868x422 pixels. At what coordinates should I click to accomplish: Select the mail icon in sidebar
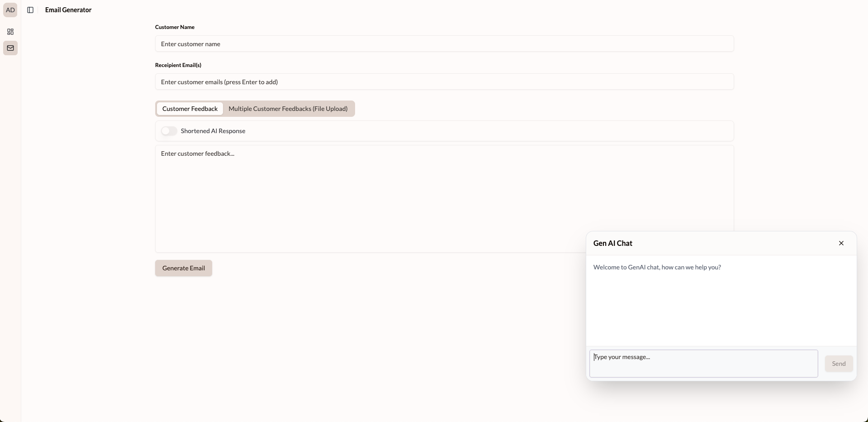point(10,48)
